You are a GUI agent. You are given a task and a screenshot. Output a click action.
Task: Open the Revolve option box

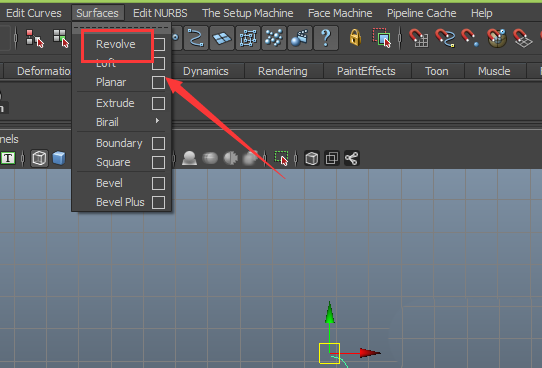(158, 44)
